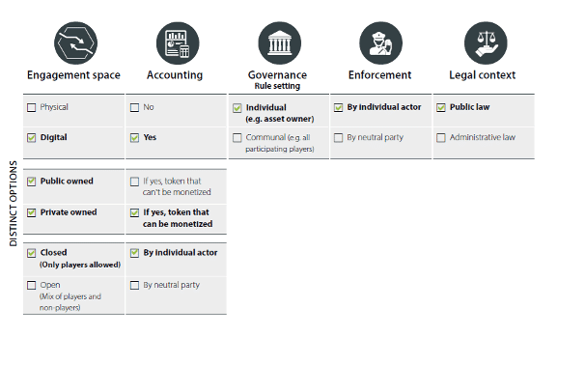Screen dimensions: 585x392
Task: Click the Enforcement police officer icon
Action: (x=381, y=42)
